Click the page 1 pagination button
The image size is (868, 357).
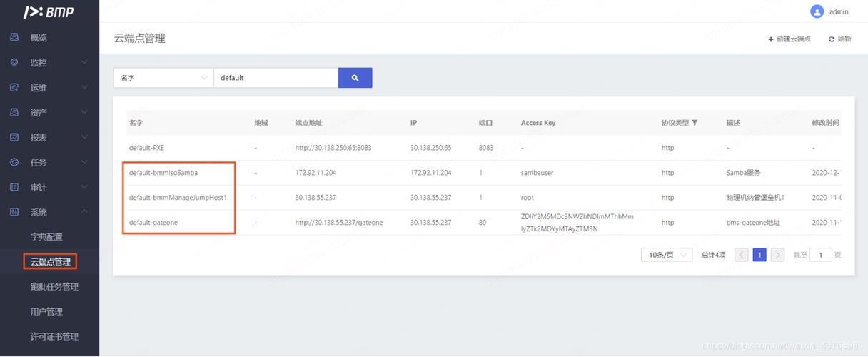[x=759, y=255]
